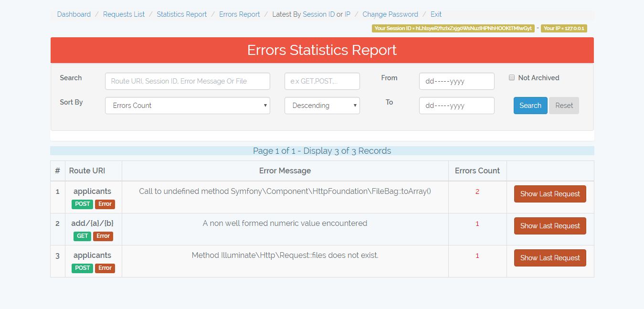Click applicants route in row 3
The height and width of the screenshot is (309, 644).
(93, 255)
